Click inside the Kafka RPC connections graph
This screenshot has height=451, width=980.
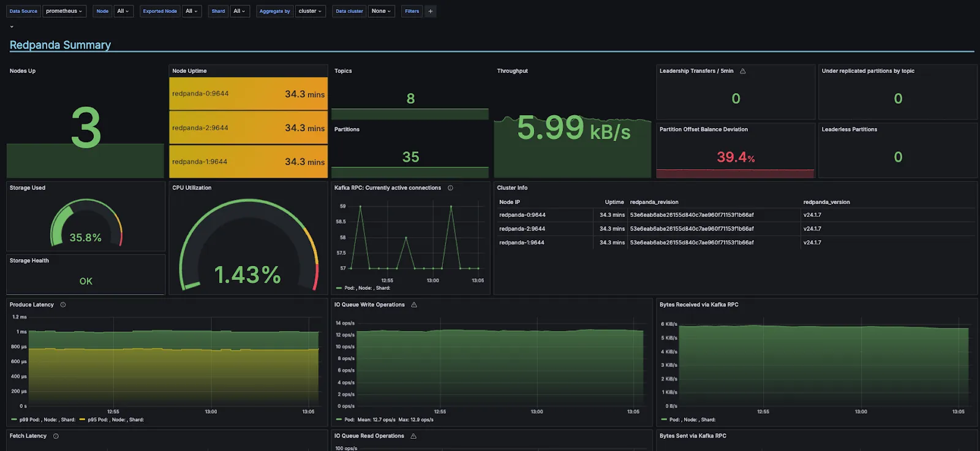coord(417,238)
